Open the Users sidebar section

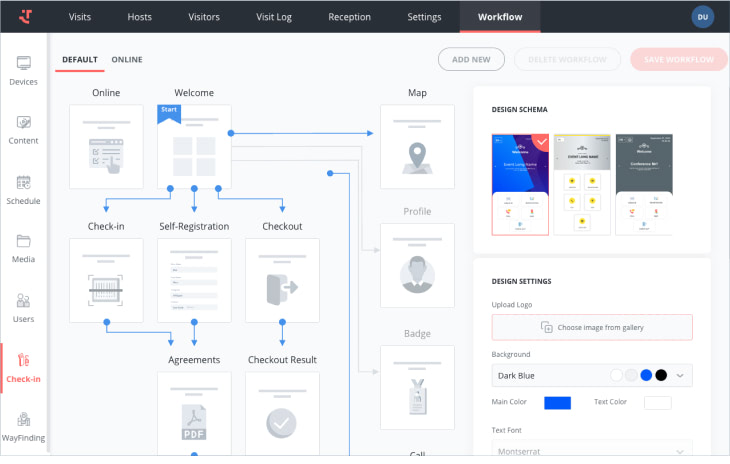point(23,307)
